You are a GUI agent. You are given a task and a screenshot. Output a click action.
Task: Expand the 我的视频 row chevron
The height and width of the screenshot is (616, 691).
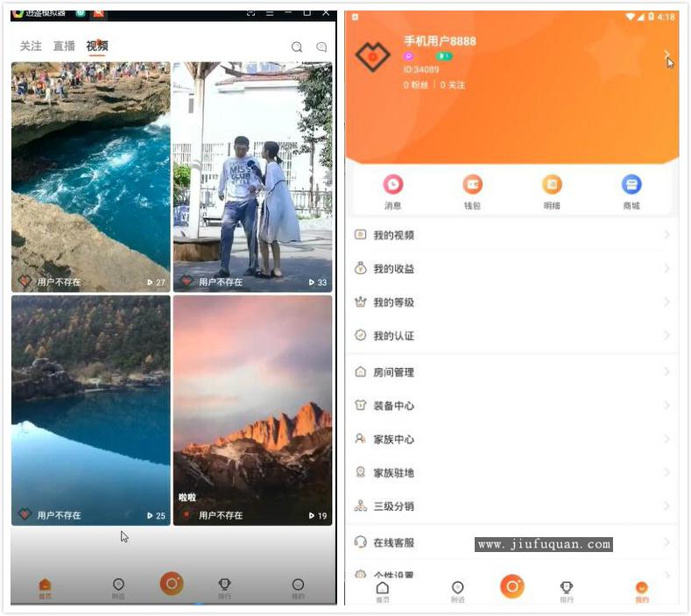[x=666, y=235]
